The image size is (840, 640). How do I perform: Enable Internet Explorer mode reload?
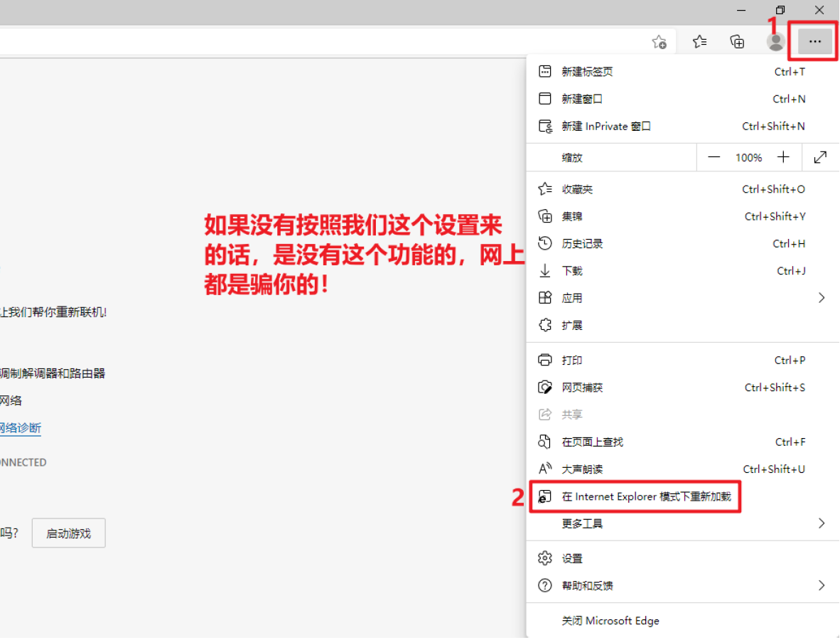635,496
